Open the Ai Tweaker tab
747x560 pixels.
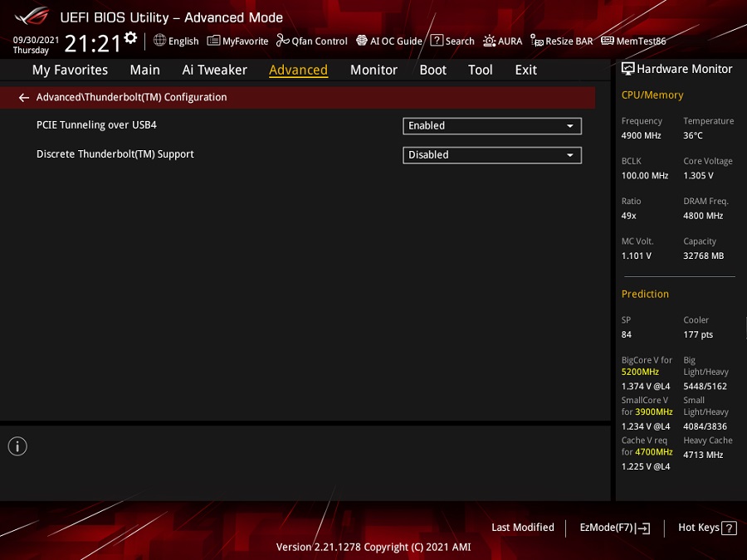coord(214,70)
